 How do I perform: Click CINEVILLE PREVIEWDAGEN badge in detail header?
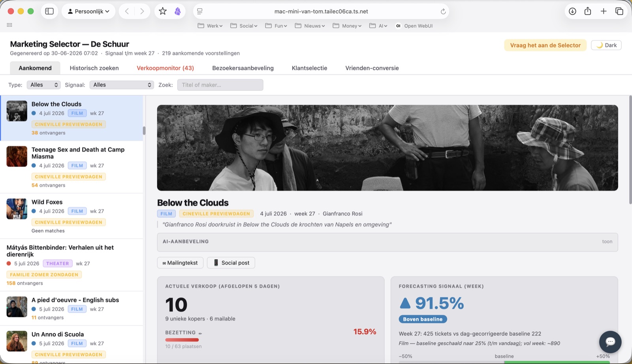click(x=216, y=214)
